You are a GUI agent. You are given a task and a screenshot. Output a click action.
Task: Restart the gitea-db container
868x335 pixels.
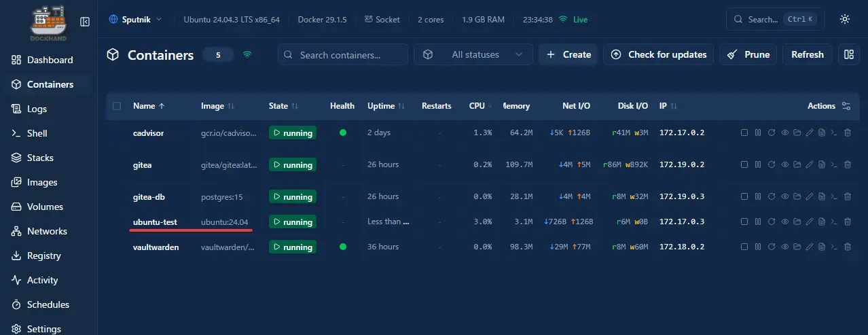pos(772,196)
